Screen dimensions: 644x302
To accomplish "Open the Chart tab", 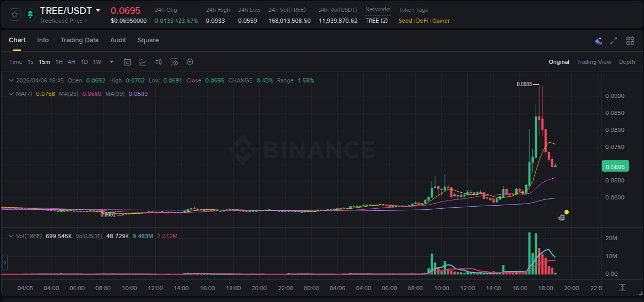I will coord(17,40).
